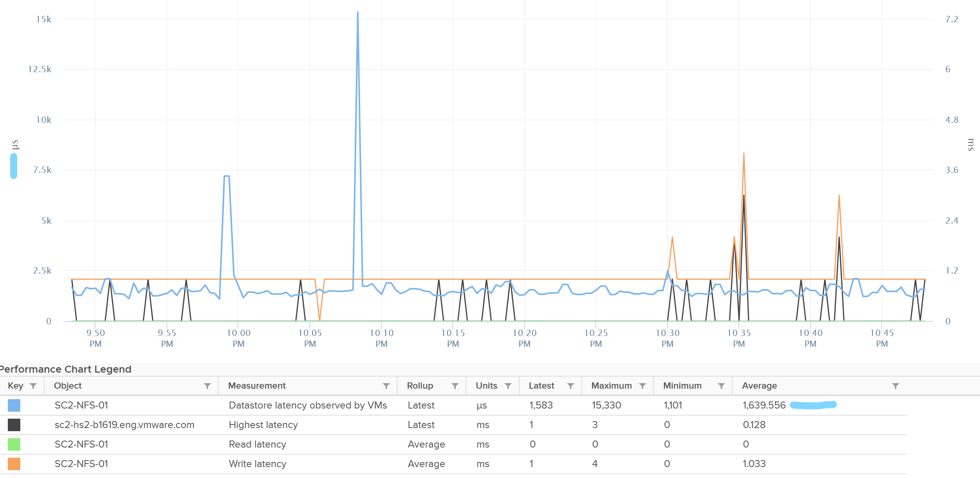Sort by the Measurement column header

click(x=257, y=386)
